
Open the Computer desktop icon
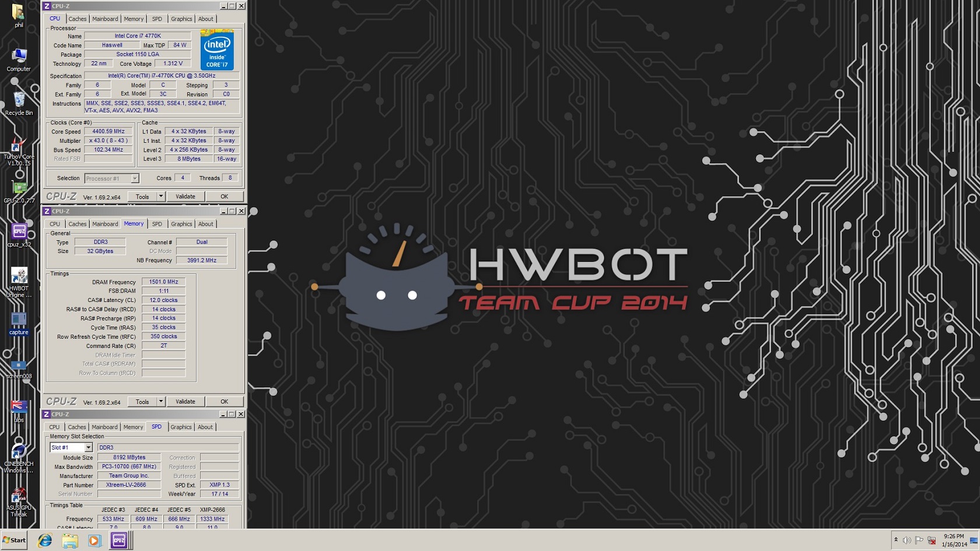pos(19,60)
